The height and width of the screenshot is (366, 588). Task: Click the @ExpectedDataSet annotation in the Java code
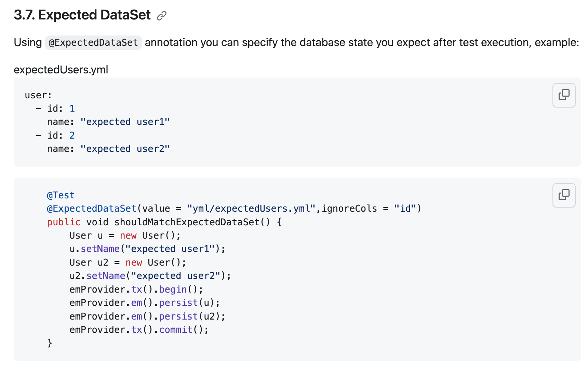point(92,209)
